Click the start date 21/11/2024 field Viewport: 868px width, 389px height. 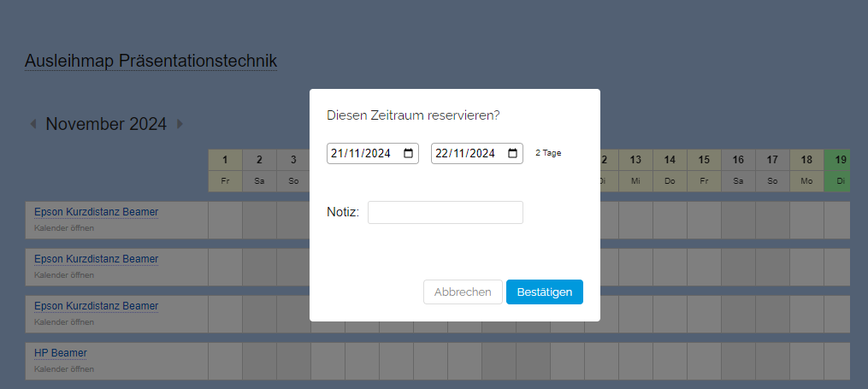(x=361, y=154)
